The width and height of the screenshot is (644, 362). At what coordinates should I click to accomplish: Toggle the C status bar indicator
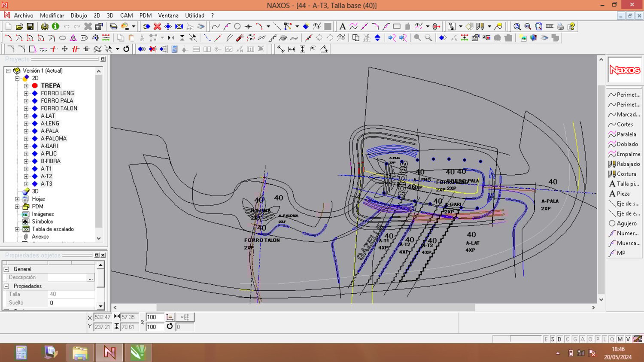tap(567, 339)
